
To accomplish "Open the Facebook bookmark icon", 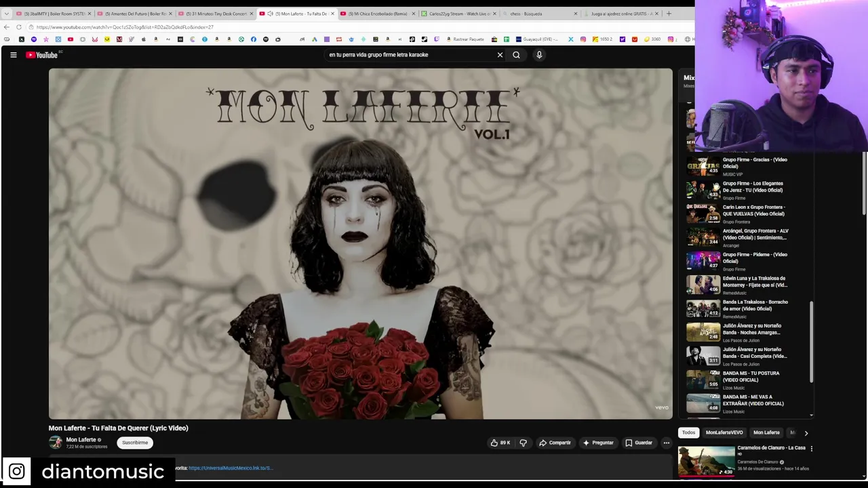I will click(253, 39).
